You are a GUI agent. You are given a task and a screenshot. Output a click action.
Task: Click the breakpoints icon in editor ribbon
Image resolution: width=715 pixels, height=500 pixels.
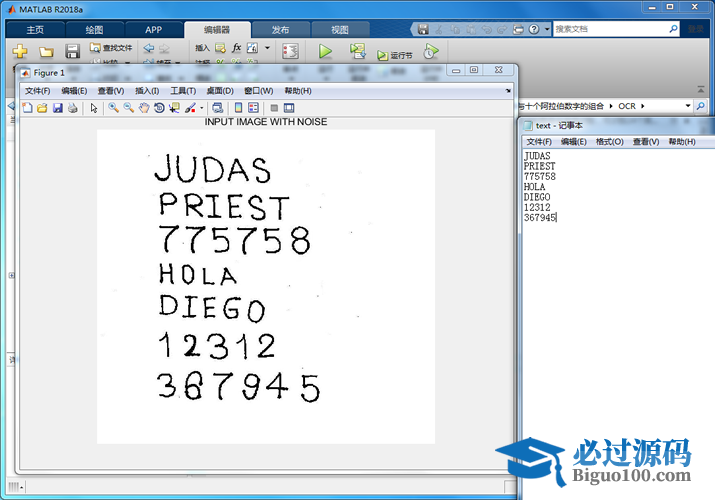point(290,51)
